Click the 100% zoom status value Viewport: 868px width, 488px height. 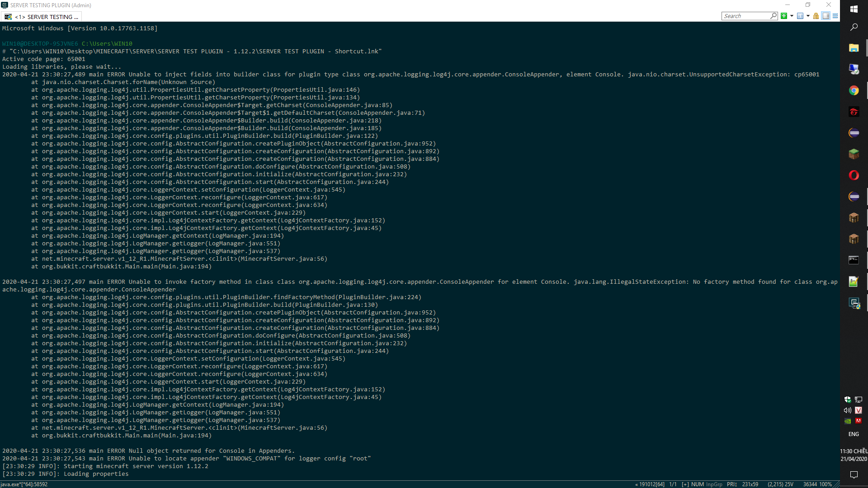pyautogui.click(x=826, y=484)
